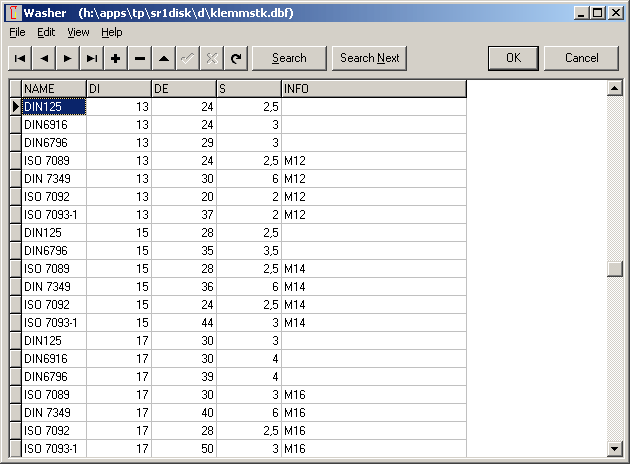Jump to first record in navigator
Image resolution: width=630 pixels, height=464 pixels.
pos(20,58)
